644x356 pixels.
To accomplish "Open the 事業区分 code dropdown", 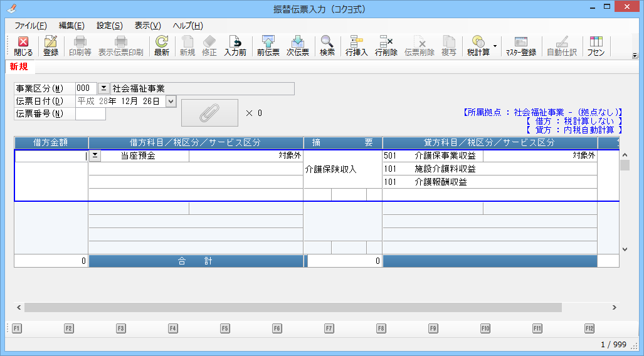I will click(x=104, y=88).
